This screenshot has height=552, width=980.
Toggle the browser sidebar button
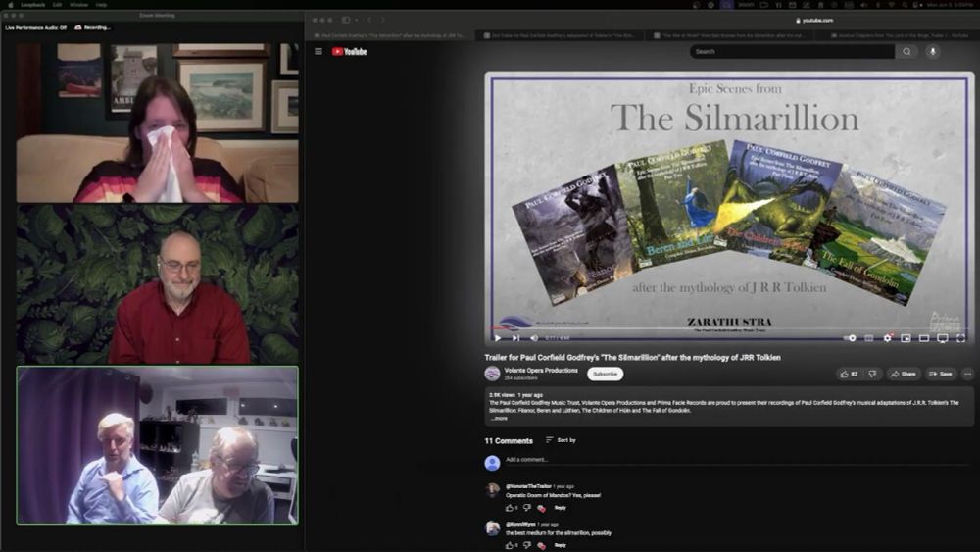pos(346,20)
